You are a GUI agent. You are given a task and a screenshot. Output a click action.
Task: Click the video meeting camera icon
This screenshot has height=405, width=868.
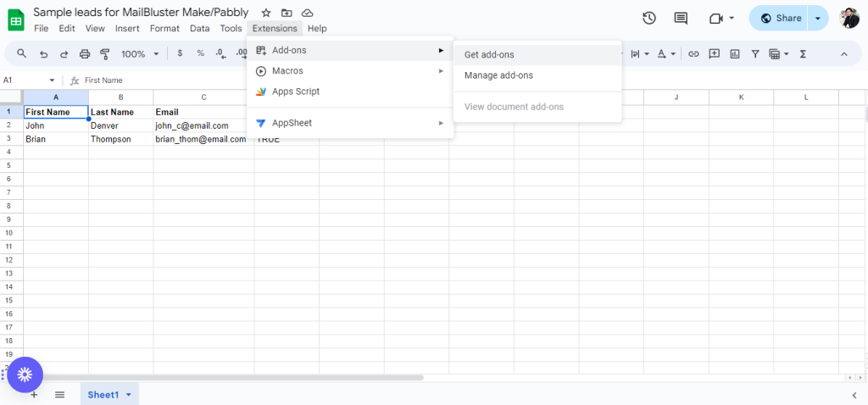[x=716, y=19]
